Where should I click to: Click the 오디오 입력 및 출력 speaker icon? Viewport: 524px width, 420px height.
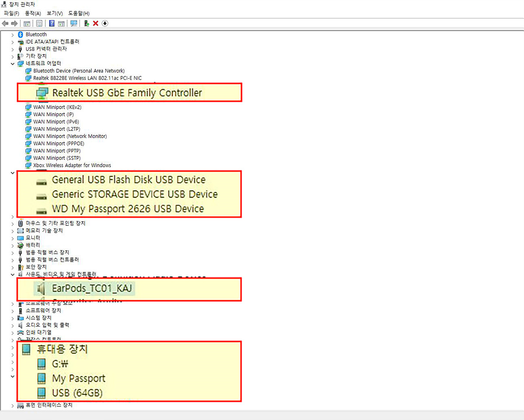pos(20,325)
